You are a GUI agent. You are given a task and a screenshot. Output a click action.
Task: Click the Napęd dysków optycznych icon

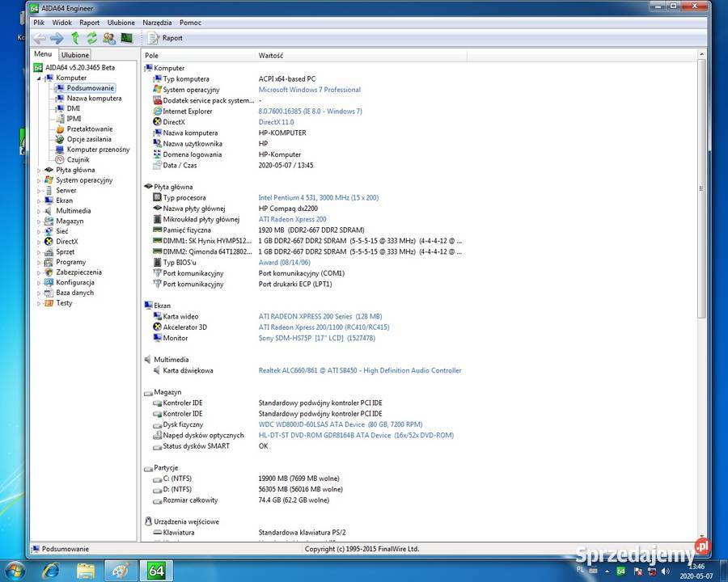[x=158, y=435]
